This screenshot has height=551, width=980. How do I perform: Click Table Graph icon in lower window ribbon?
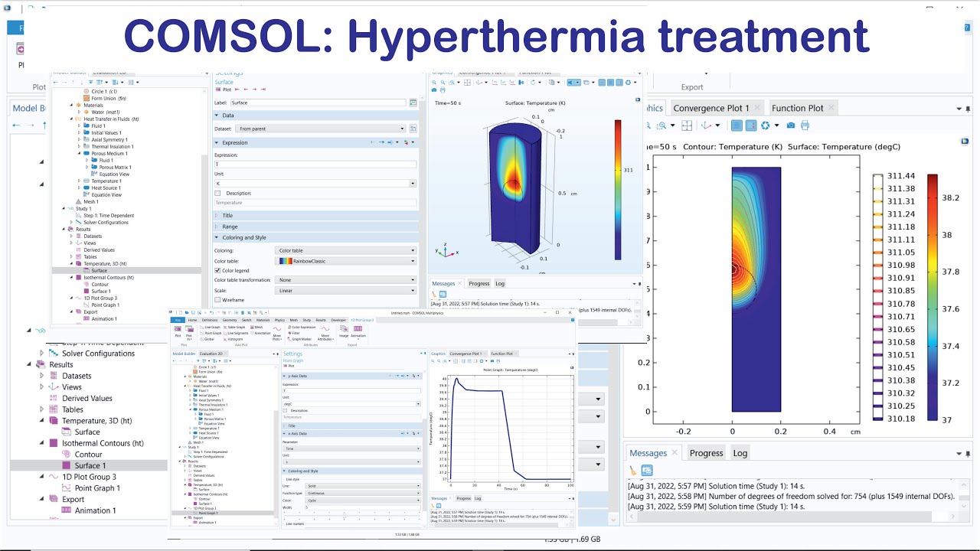225,327
